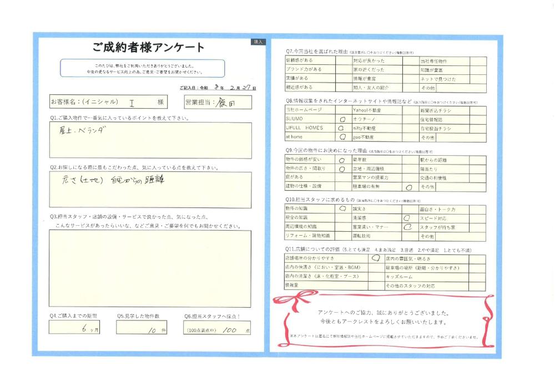Click the Q2 answer text box
The height and width of the screenshot is (392, 555).
[x=150, y=190]
